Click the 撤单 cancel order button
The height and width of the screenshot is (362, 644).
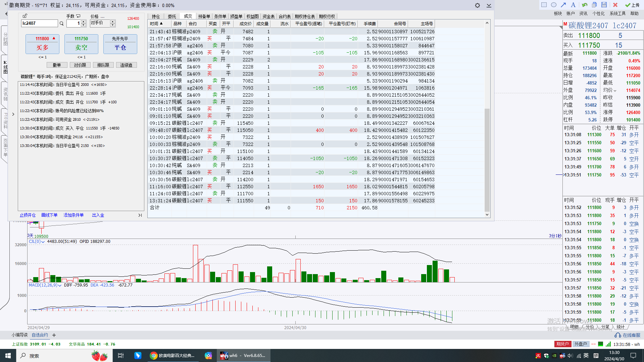(x=57, y=65)
